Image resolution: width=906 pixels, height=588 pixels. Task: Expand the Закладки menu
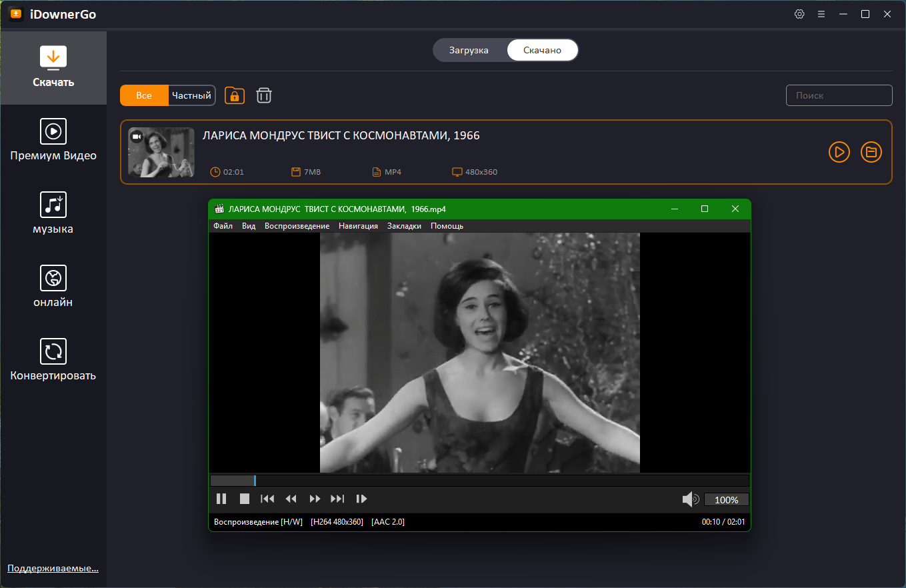click(x=404, y=226)
